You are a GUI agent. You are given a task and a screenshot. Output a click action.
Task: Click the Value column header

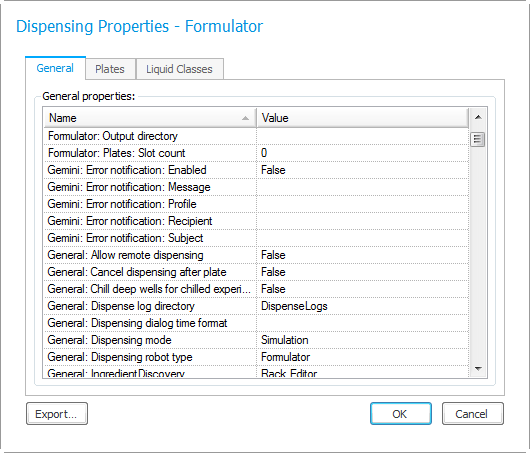(x=362, y=118)
